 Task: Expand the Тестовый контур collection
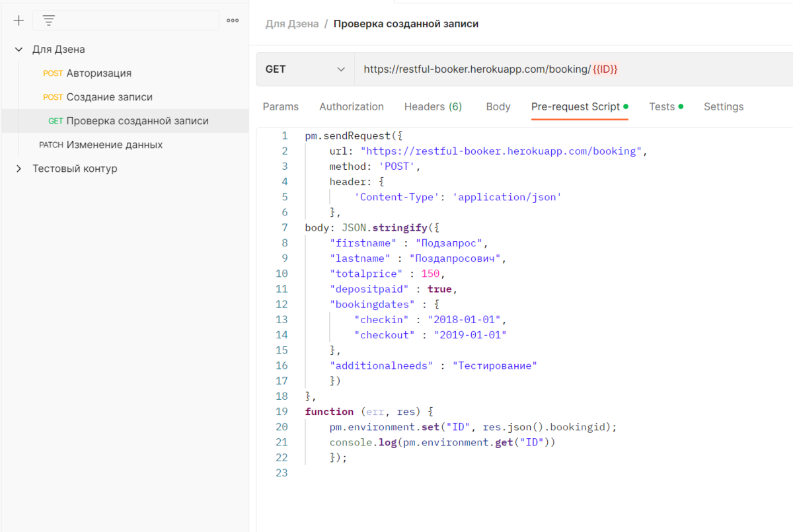click(x=19, y=169)
